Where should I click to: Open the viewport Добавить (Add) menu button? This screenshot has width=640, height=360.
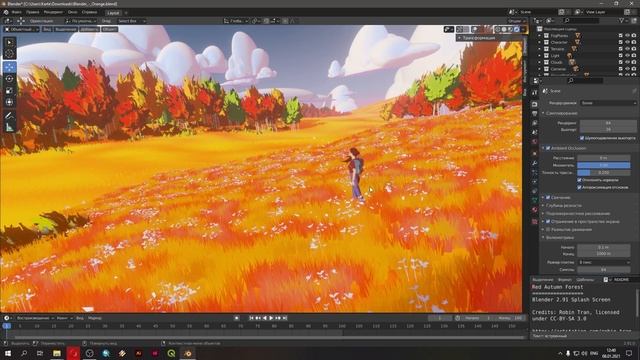tap(89, 29)
